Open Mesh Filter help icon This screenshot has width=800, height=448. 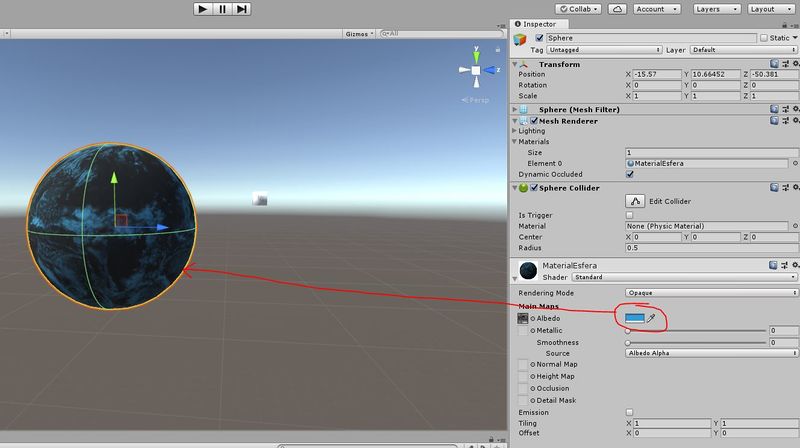pos(774,109)
